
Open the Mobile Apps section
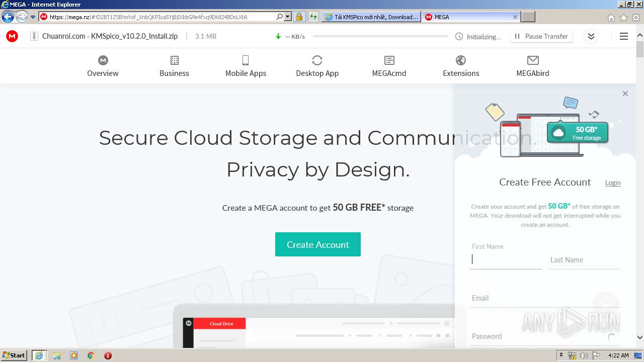tap(246, 66)
